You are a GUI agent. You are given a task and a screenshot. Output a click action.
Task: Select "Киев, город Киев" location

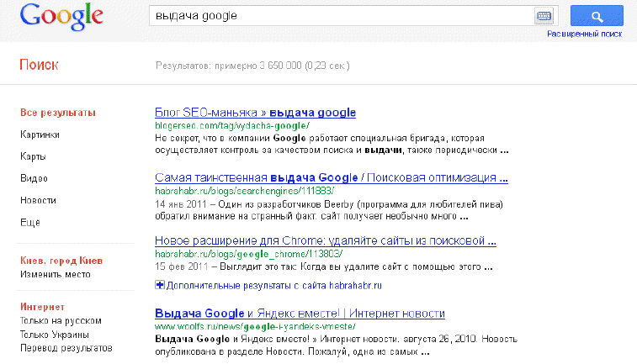[61, 261]
